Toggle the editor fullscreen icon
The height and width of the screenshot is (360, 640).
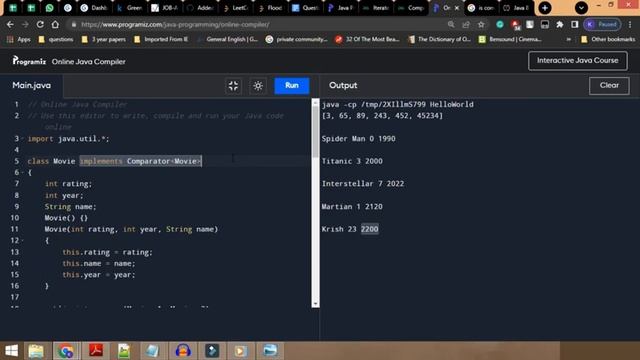click(233, 86)
